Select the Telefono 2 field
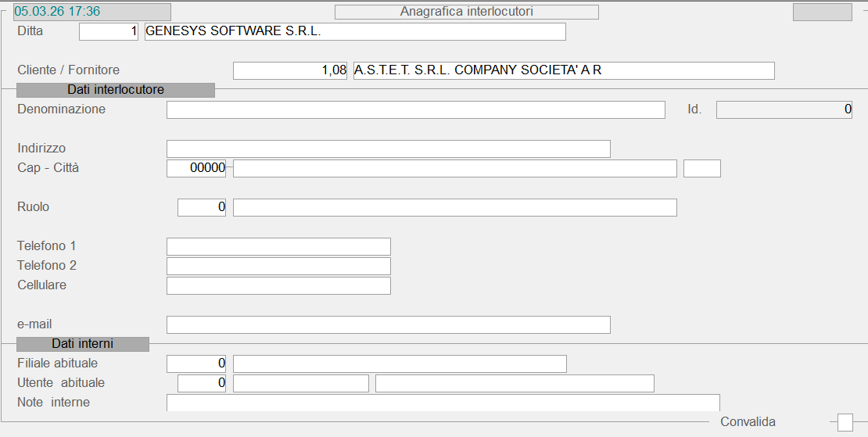This screenshot has height=437, width=868. [278, 266]
